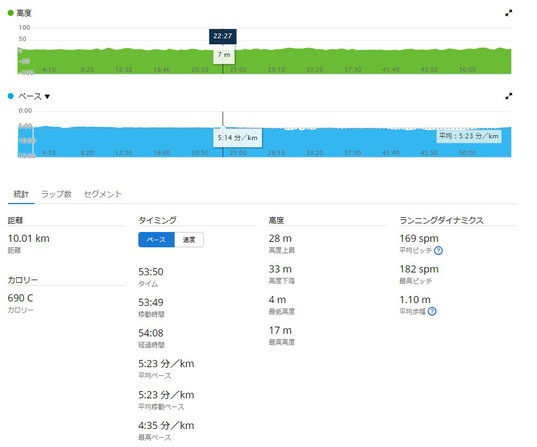Viewport: 537px width, 447px height.
Task: Click the 10.01 km distance value
Action: pos(29,238)
